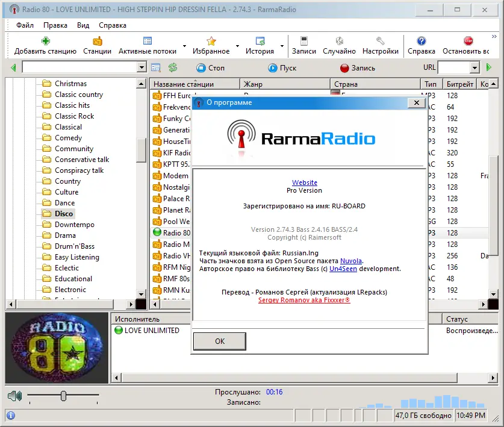Screen dimensions: 504x427
Task: Select the Country genre folder
Action: coord(61,181)
